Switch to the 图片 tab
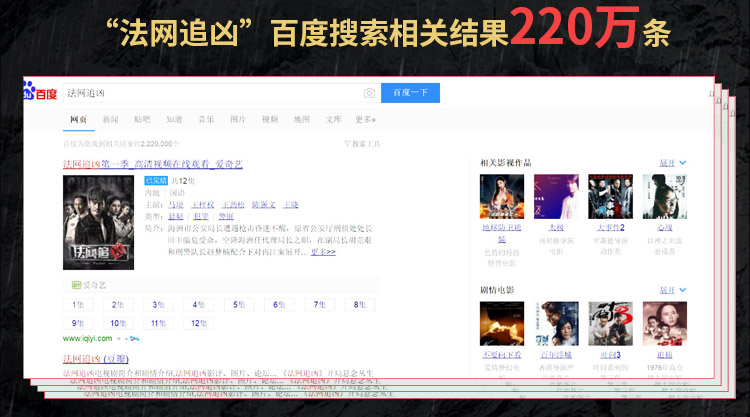Image resolution: width=750 pixels, height=417 pixels. 238,120
